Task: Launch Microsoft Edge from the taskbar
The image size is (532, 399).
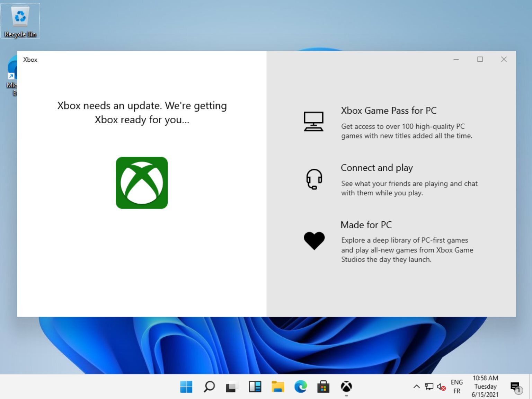Action: 301,387
